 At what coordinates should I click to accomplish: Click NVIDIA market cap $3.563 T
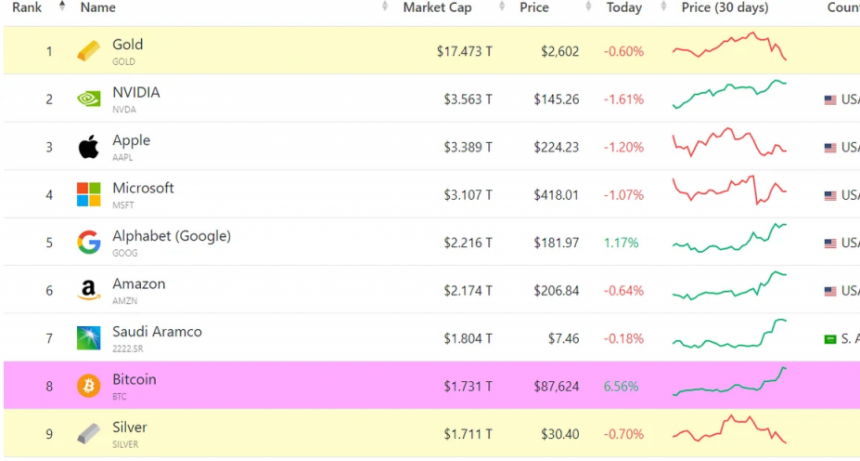(468, 99)
